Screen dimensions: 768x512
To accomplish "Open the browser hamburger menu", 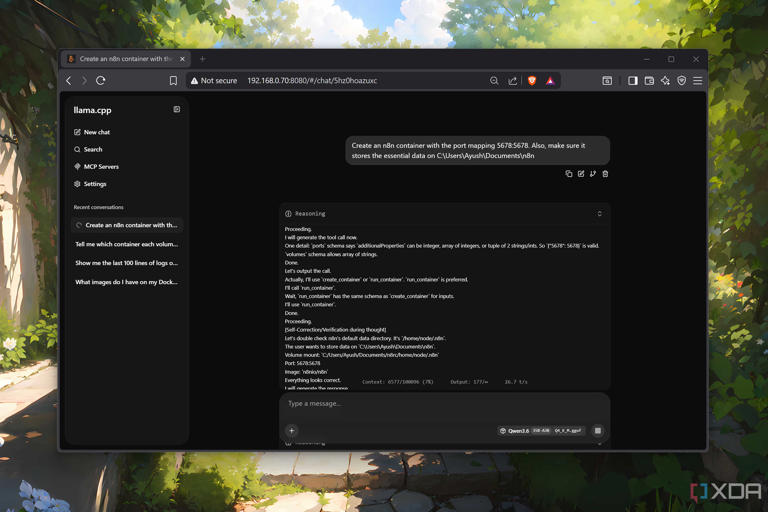I will (x=697, y=80).
